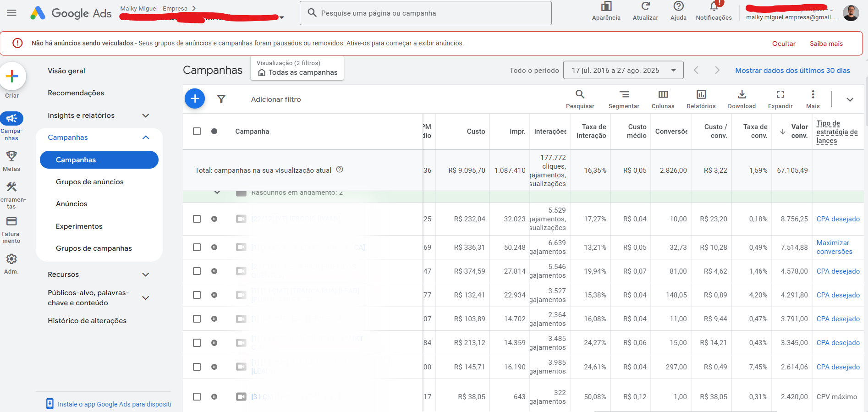Image resolution: width=868 pixels, height=412 pixels.
Task: Open the Relatórios chart icon
Action: 701,95
